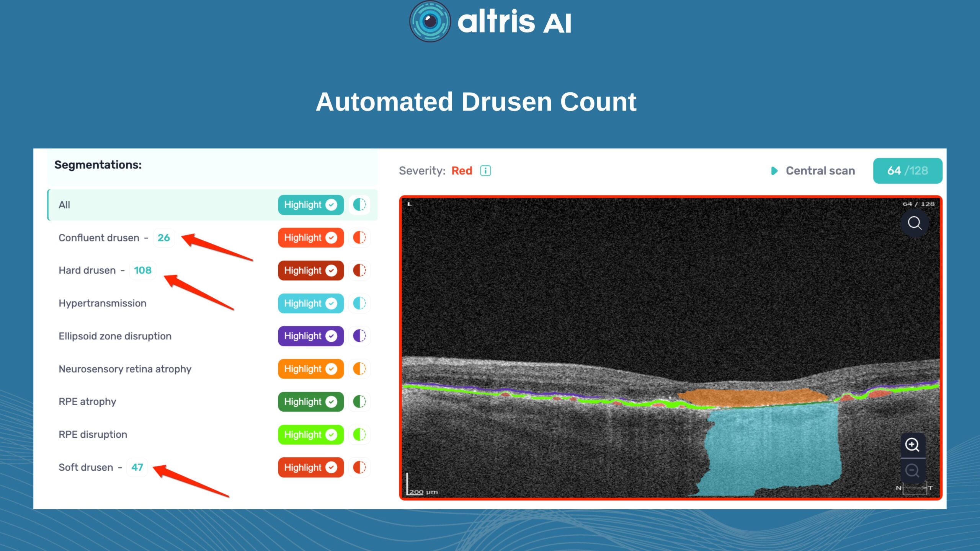Viewport: 980px width, 551px height.
Task: Click the Altris AI eye logo
Action: [x=430, y=21]
